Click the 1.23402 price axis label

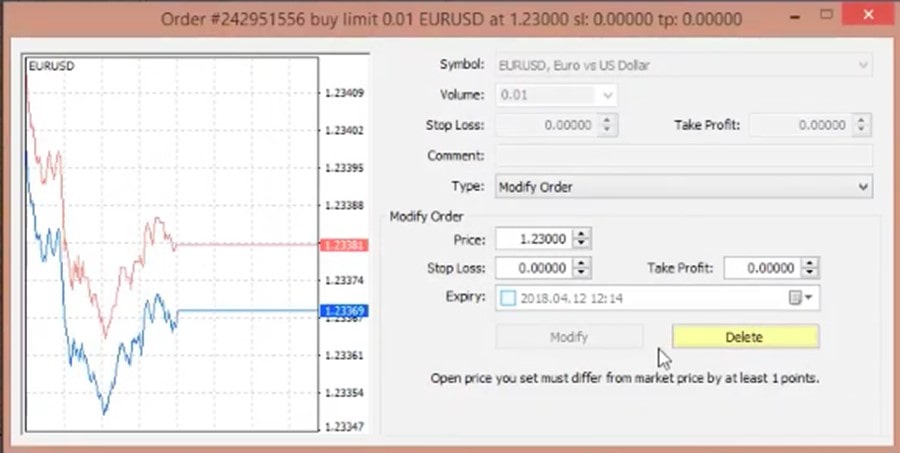point(344,130)
